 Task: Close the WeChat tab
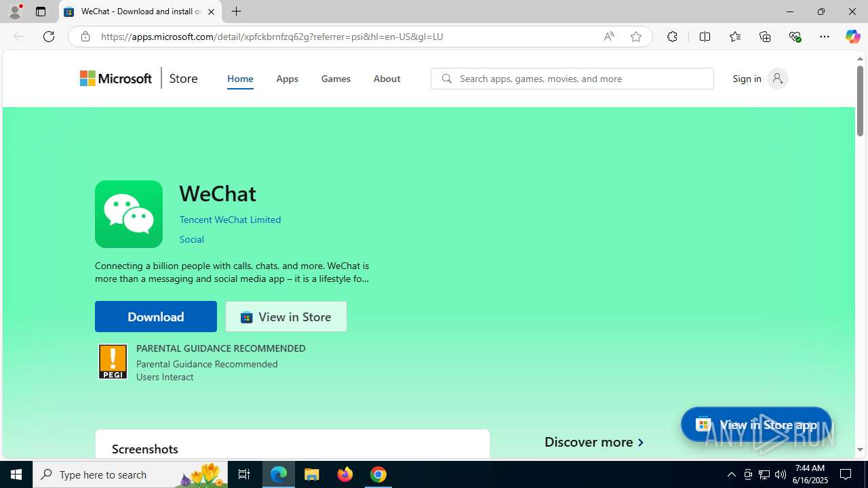click(x=211, y=12)
